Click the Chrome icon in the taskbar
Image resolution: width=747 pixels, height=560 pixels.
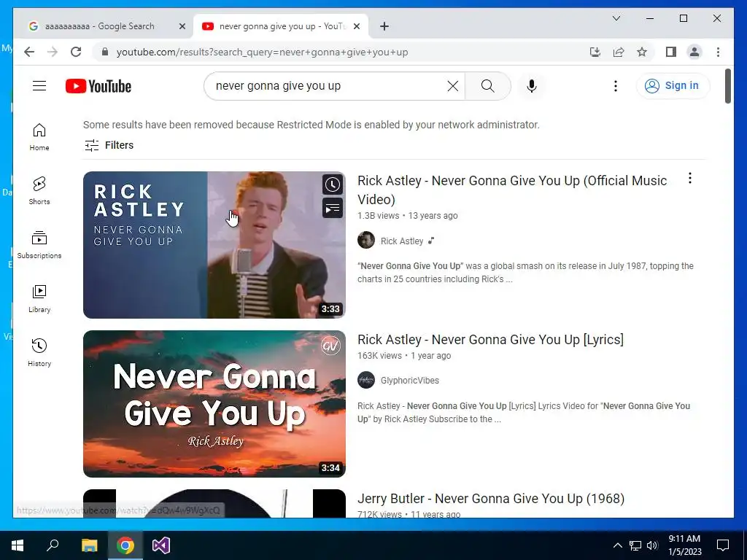coord(125,545)
